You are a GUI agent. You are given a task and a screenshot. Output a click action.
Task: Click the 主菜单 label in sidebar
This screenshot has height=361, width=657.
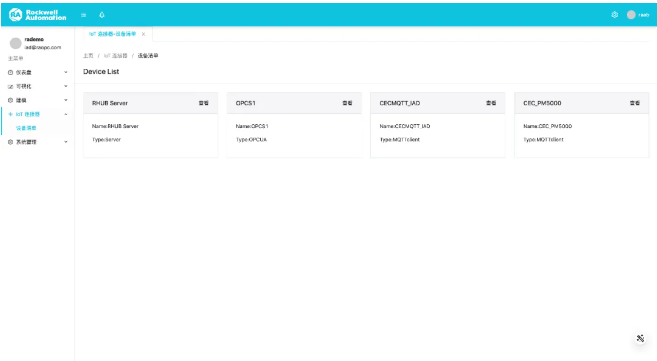(16, 59)
